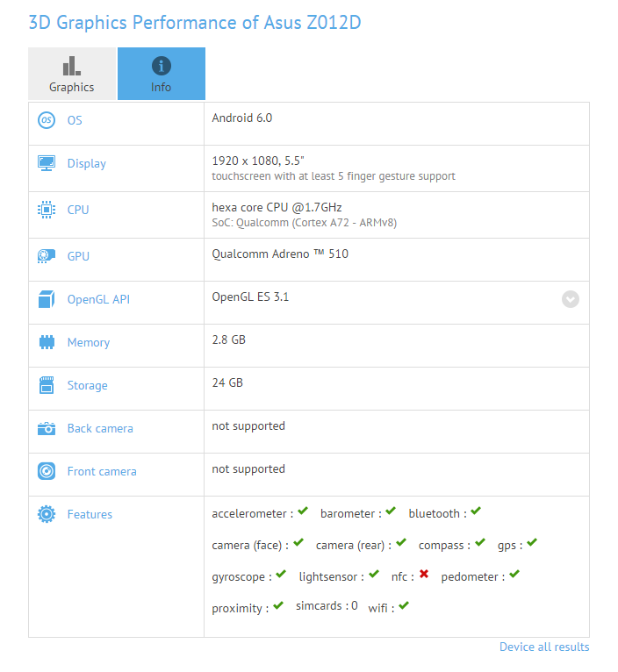This screenshot has width=618, height=672.
Task: Click the bar chart icon on Graphics tab
Action: 72,66
